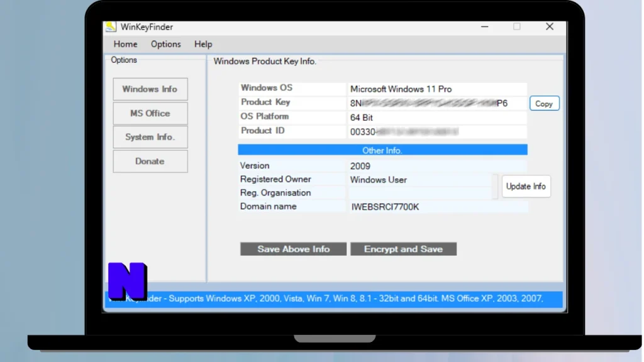Click the 'Reg. Organisation' label
The width and height of the screenshot is (644, 362).
[275, 193]
